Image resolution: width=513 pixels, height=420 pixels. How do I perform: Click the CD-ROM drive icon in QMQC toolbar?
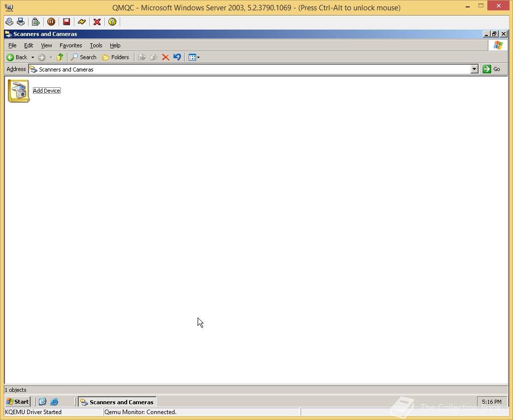[9, 22]
